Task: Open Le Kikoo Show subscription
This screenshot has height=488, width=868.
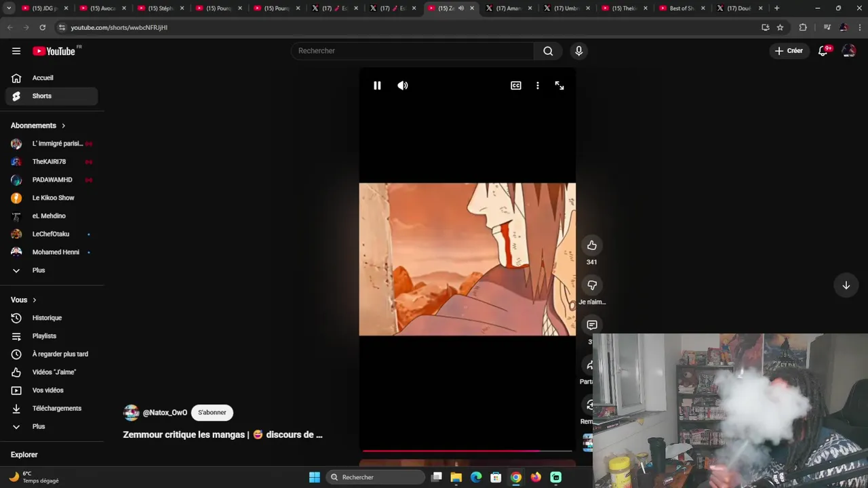Action: pyautogui.click(x=52, y=198)
